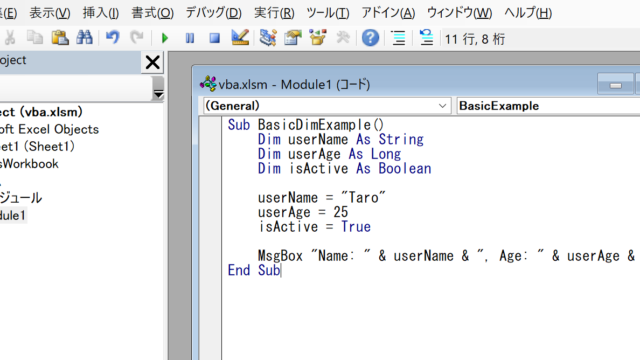
Task: Click the Paste clipboard icon
Action: [x=60, y=38]
